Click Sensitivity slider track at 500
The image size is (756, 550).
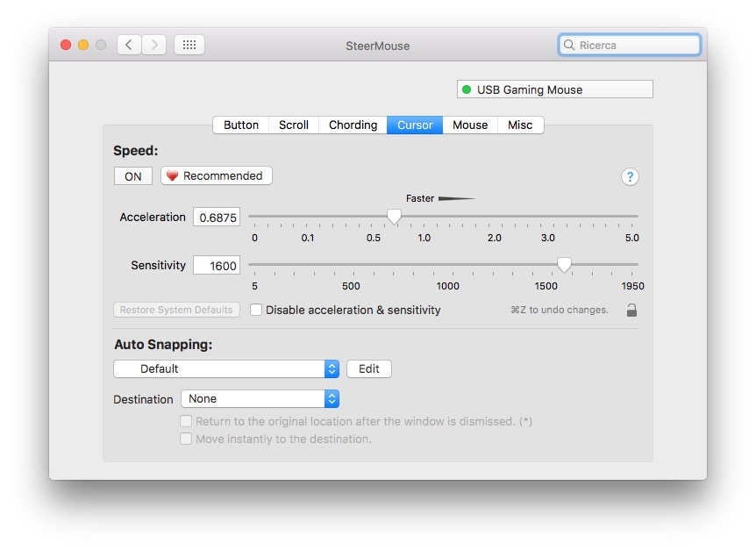(x=351, y=265)
